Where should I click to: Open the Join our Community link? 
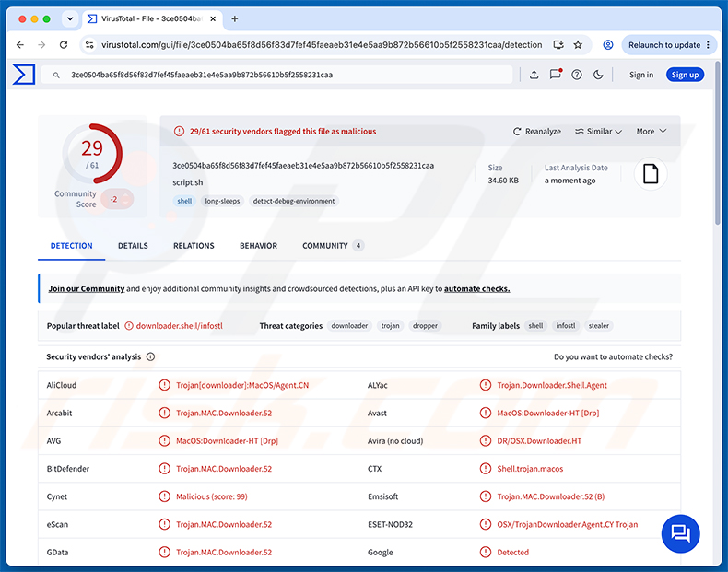click(87, 288)
